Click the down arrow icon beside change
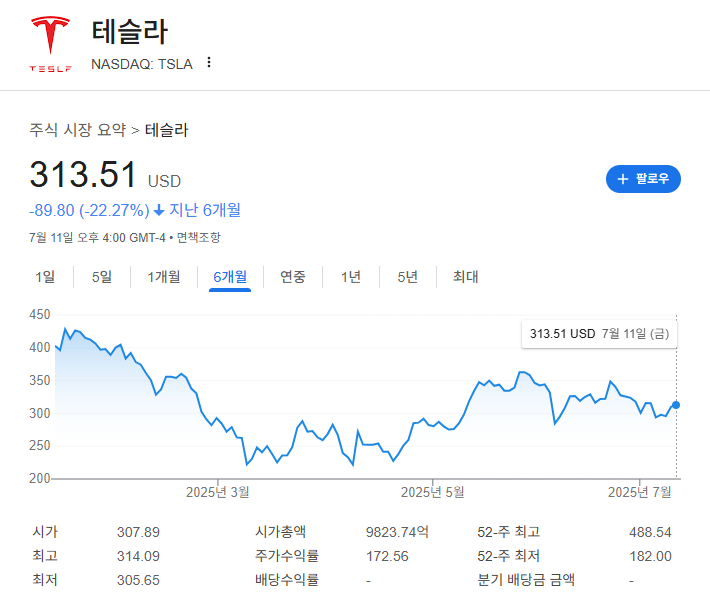 (x=159, y=211)
